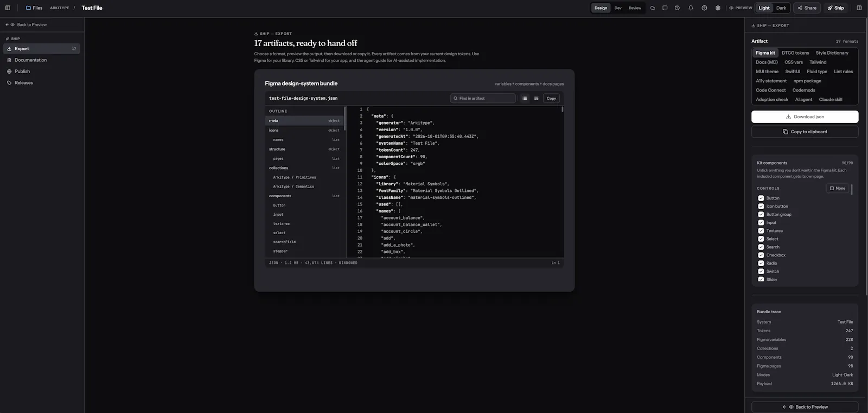Click the Copy button in artifact toolbar
The height and width of the screenshot is (413, 868).
click(x=551, y=98)
